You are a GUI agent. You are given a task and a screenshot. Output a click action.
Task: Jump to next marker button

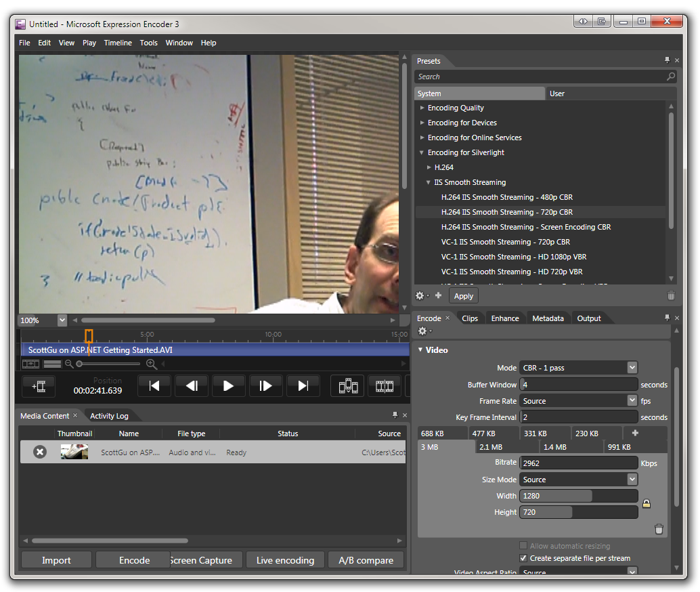tap(303, 386)
